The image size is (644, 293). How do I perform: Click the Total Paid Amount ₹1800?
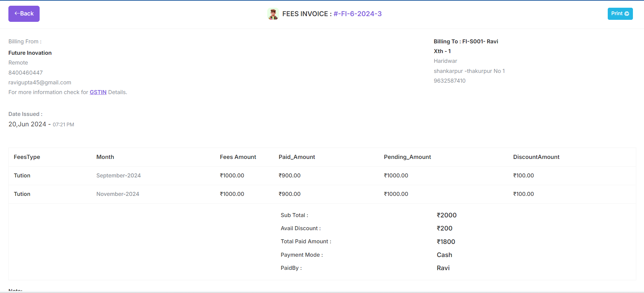(x=446, y=242)
